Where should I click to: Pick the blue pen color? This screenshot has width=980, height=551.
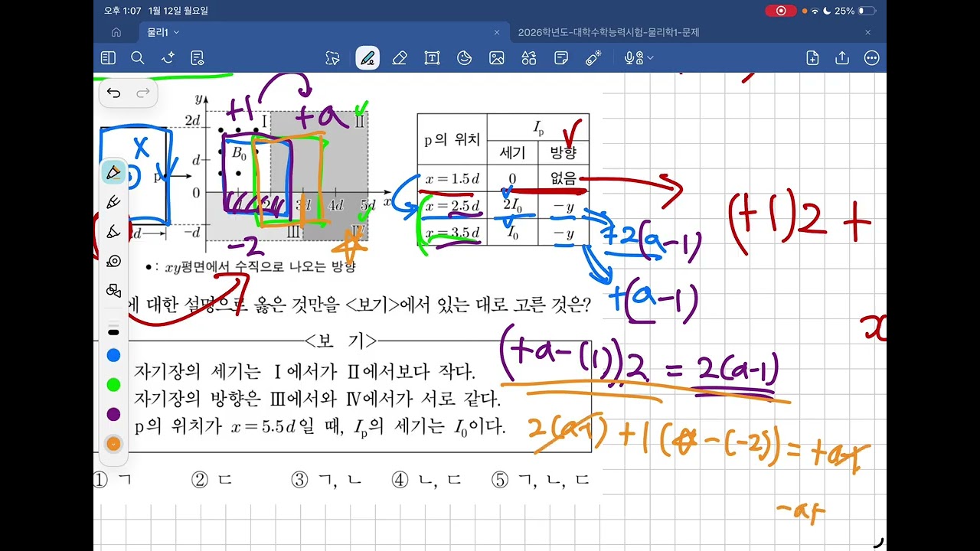tap(113, 355)
